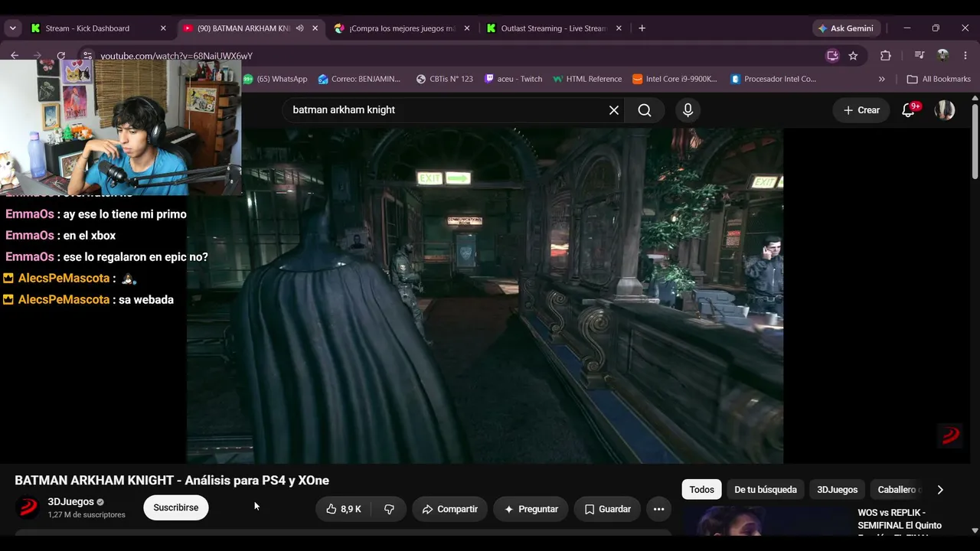The image size is (980, 551).
Task: Subscribe with the Suscribirse button
Action: point(175,507)
